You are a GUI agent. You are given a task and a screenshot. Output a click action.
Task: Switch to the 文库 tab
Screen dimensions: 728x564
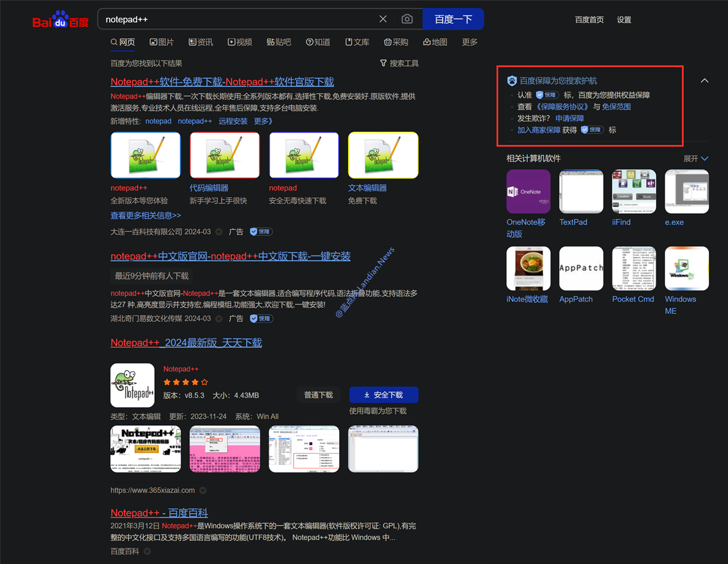[x=357, y=42]
